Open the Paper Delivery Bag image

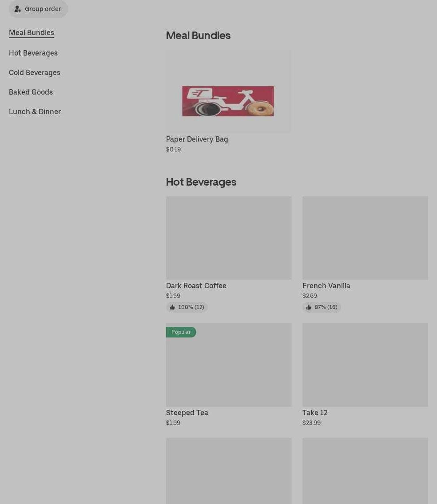[229, 91]
